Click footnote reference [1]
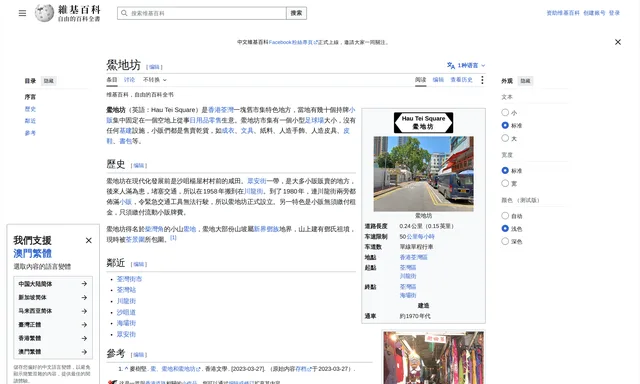 (x=173, y=238)
